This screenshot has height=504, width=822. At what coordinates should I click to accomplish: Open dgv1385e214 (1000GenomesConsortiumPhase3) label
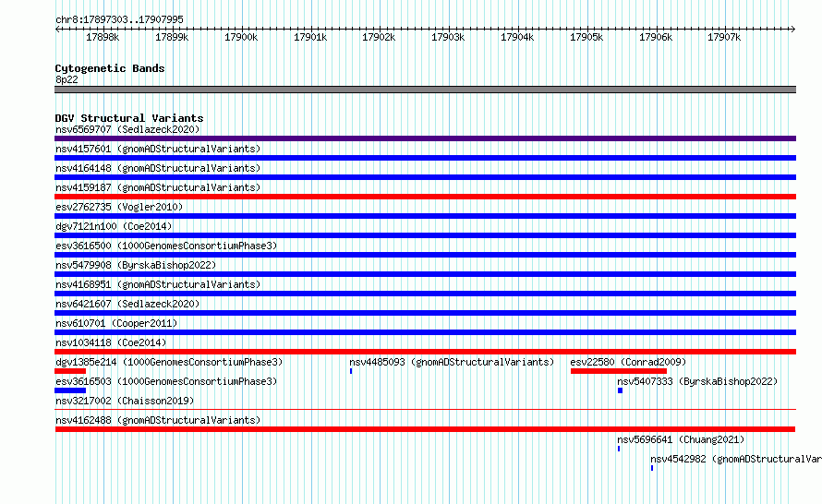click(169, 362)
